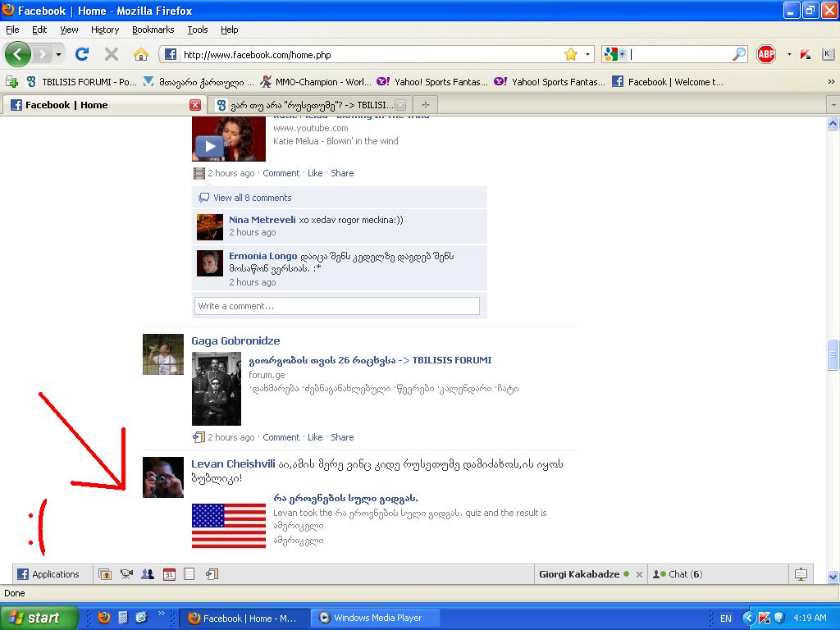Open Gaga Gobronidze's profile name

(235, 340)
